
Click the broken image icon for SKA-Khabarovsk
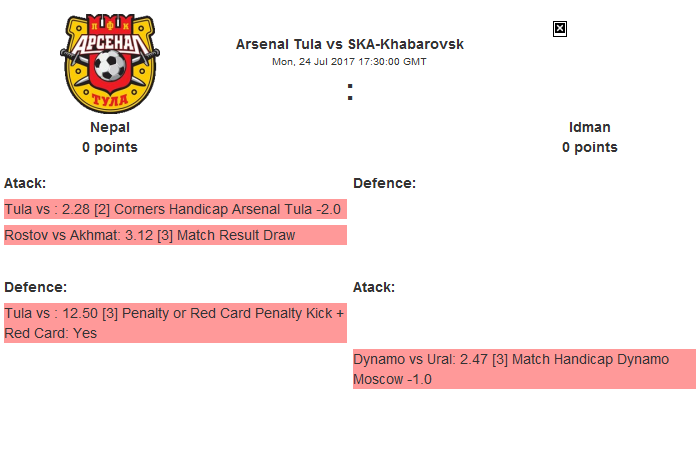coord(560,29)
